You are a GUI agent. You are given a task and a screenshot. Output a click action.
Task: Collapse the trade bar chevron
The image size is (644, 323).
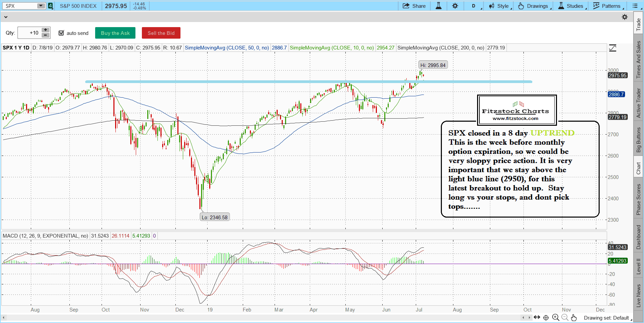tap(6, 17)
